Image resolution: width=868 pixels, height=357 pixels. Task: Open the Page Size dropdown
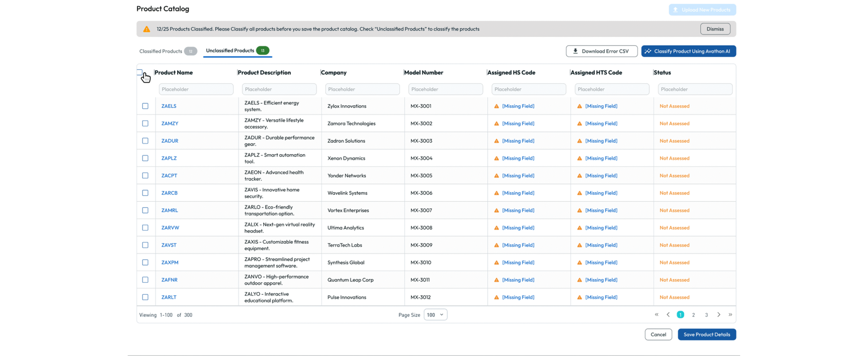[435, 315]
